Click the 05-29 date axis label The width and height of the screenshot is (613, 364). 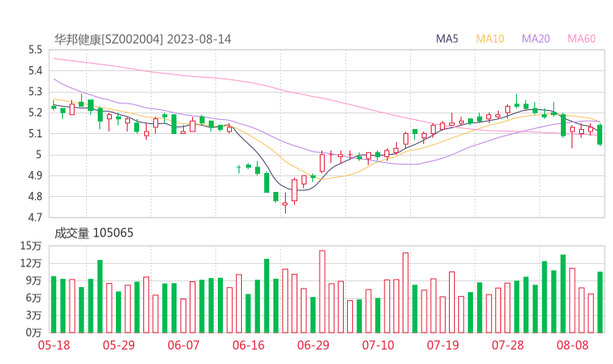[118, 345]
